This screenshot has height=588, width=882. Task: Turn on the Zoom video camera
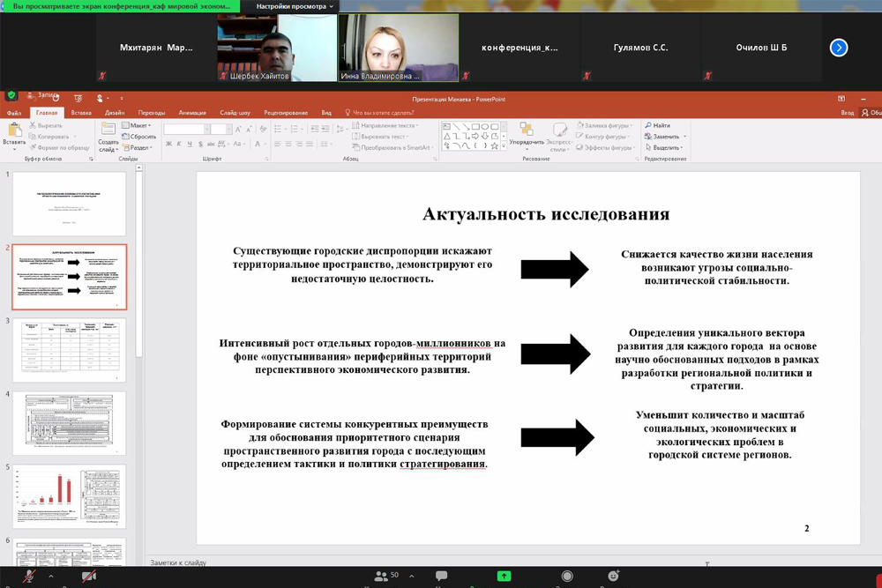point(88,577)
